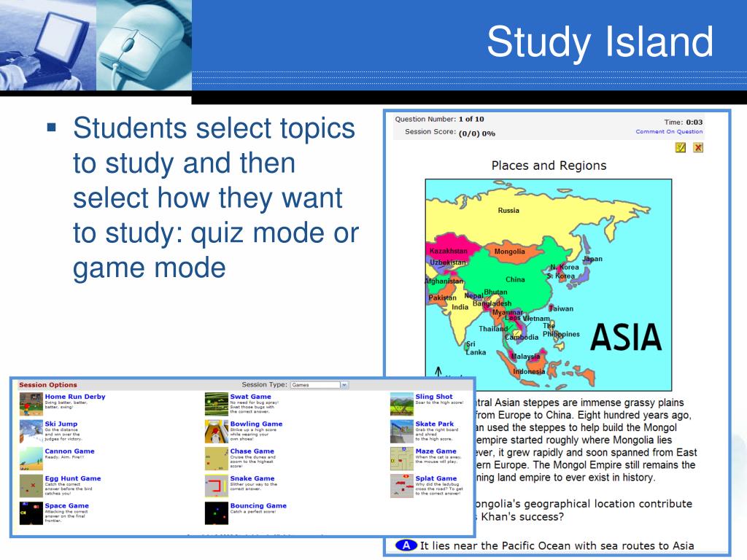The image size is (747, 560).
Task: Click the large ASIA title on map
Action: click(x=626, y=337)
